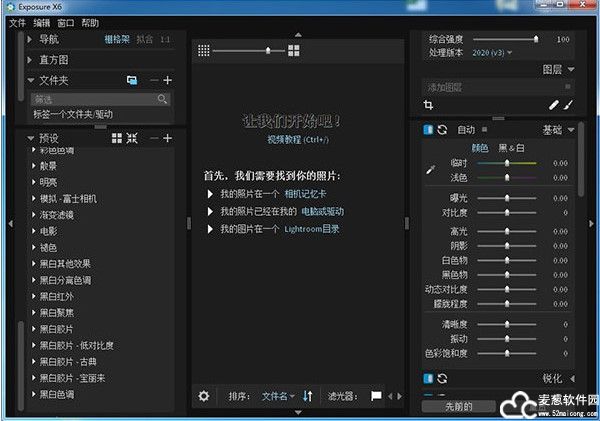The width and height of the screenshot is (600, 421).
Task: Click the settings gear icon
Action: [204, 396]
